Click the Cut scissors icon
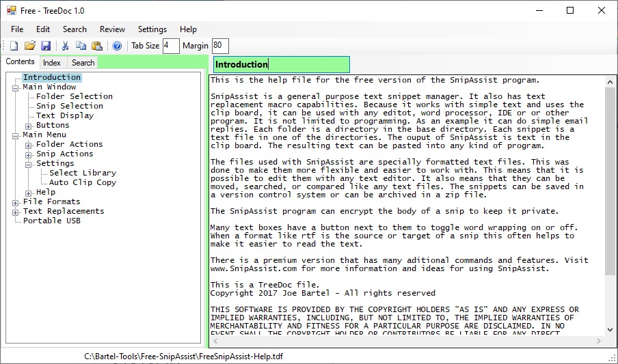The height and width of the screenshot is (364, 618). pyautogui.click(x=66, y=46)
